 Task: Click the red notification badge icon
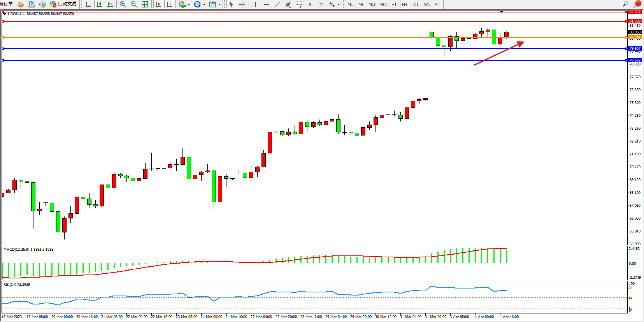point(638,4)
